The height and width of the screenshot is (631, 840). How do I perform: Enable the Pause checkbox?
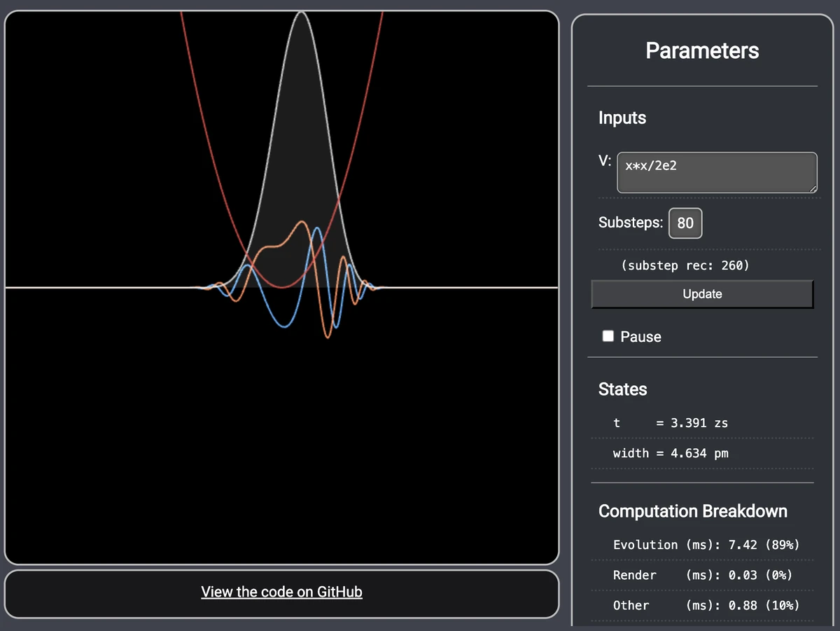point(608,336)
